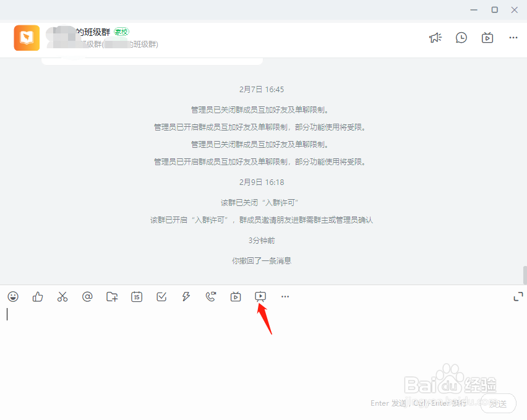
Task: Click the group avatar in the header
Action: point(26,38)
